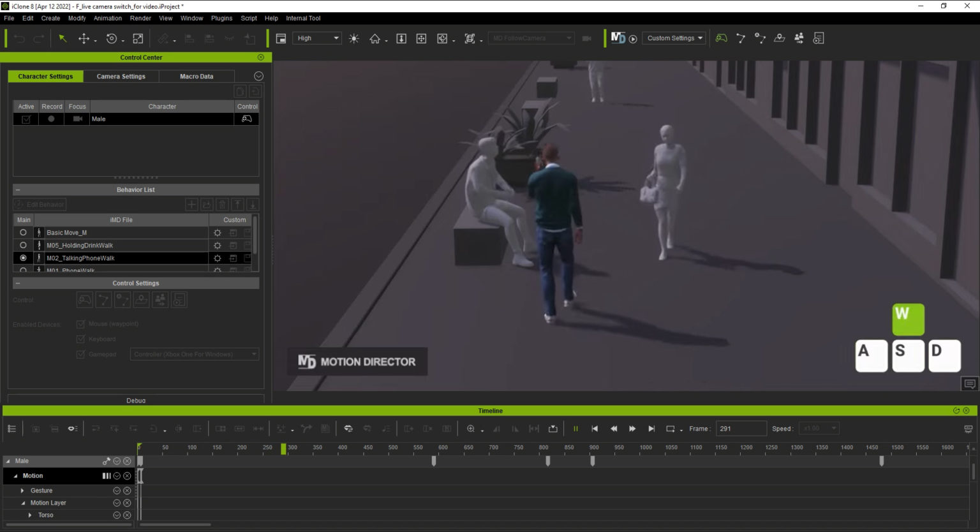The width and height of the screenshot is (980, 532).
Task: Open the render quality High dropdown
Action: coord(316,38)
